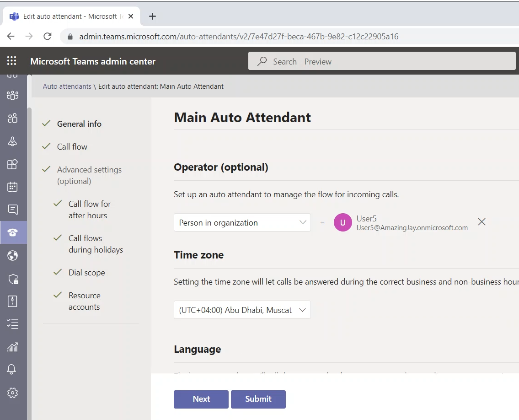519x420 pixels.
Task: Open Users section in left sidebar
Action: click(12, 118)
